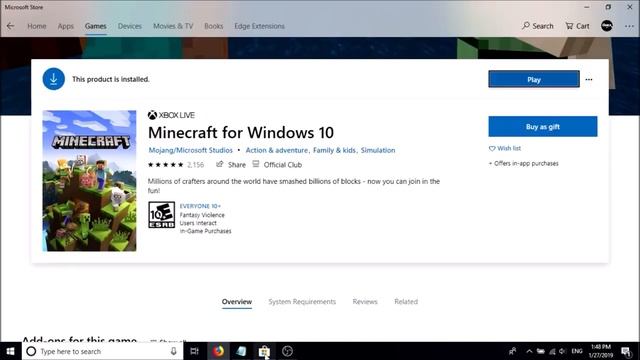Open the Edge Extensions tab
The height and width of the screenshot is (360, 640).
tap(259, 26)
